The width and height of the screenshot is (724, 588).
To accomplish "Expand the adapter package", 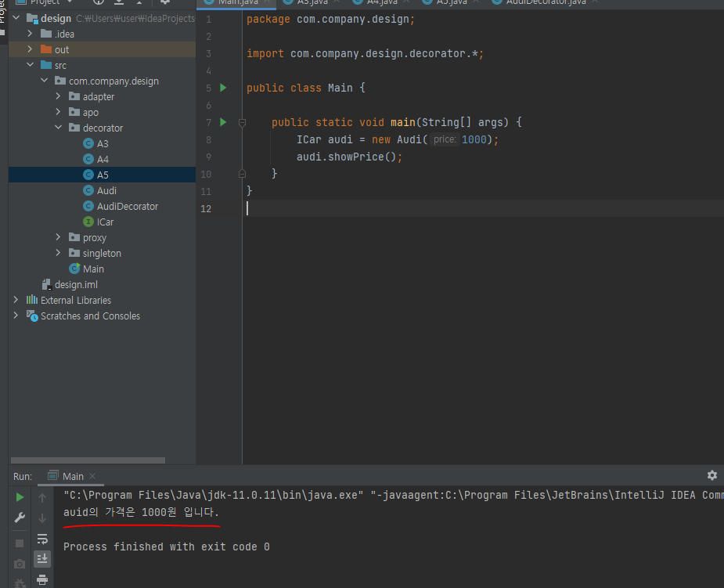I will click(58, 96).
